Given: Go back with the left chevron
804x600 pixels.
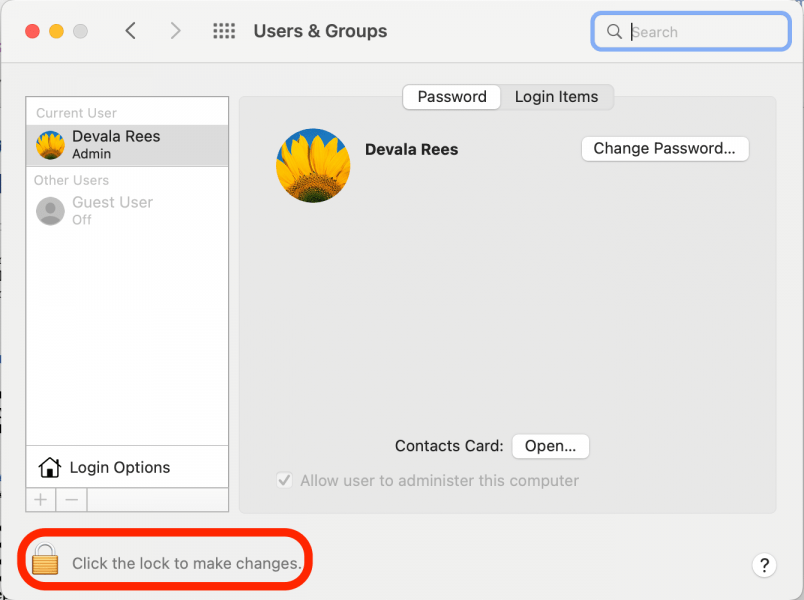Looking at the screenshot, I should [131, 31].
